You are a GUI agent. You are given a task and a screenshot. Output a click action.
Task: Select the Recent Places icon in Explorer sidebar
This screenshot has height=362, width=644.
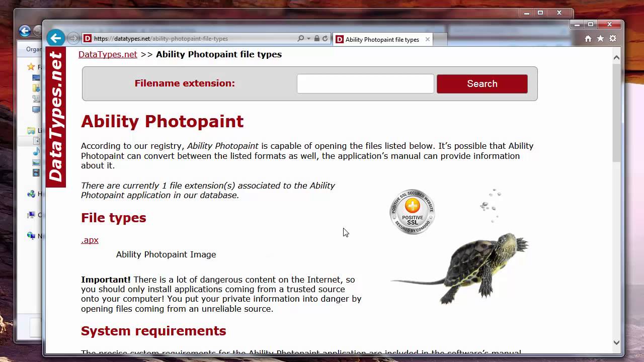coord(36,99)
